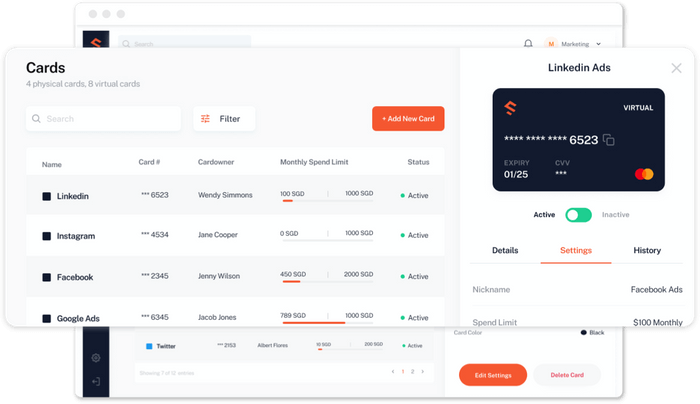Click the Nickname value Facebook Ads

point(657,290)
